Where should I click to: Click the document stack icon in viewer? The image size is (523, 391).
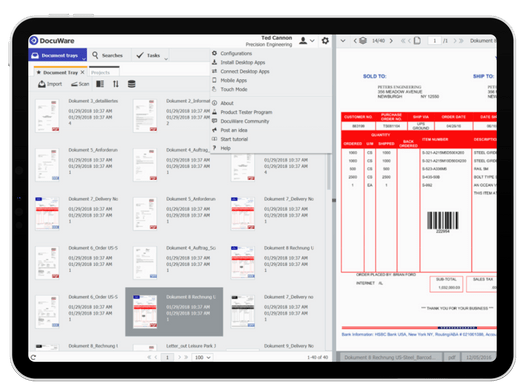[363, 41]
